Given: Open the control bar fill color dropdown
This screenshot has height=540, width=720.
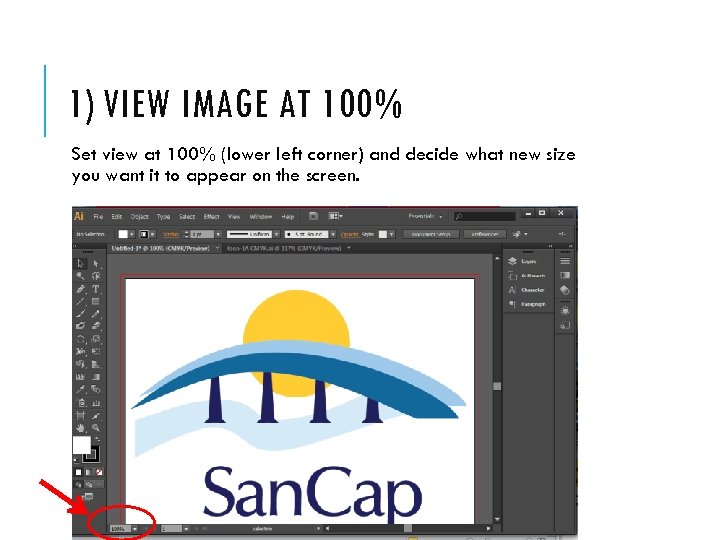Looking at the screenshot, I should coord(131,234).
